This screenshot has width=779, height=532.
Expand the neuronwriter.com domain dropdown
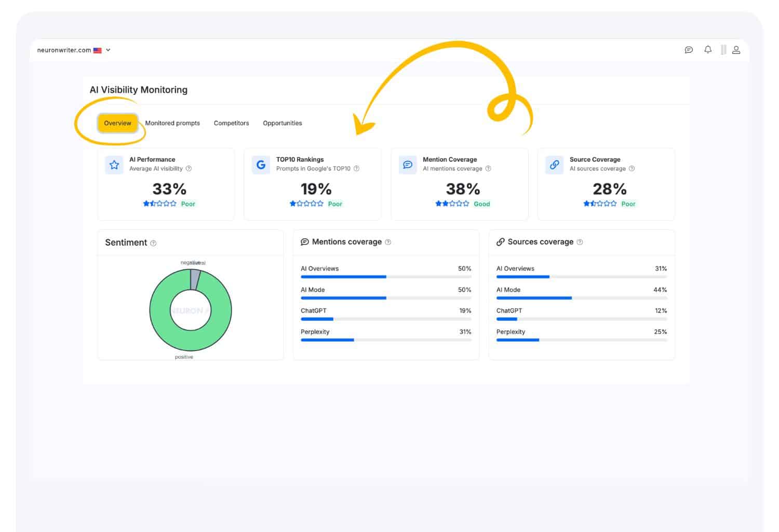pyautogui.click(x=108, y=50)
